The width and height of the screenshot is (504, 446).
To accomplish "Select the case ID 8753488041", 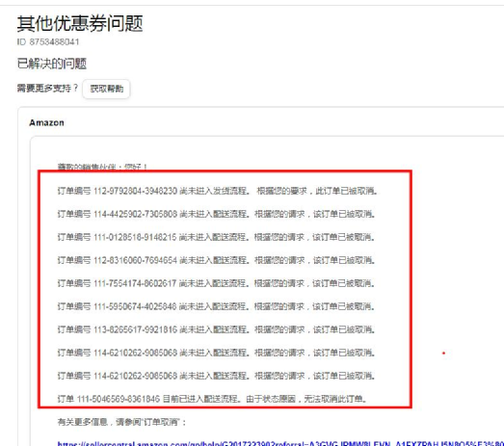I will click(x=48, y=42).
